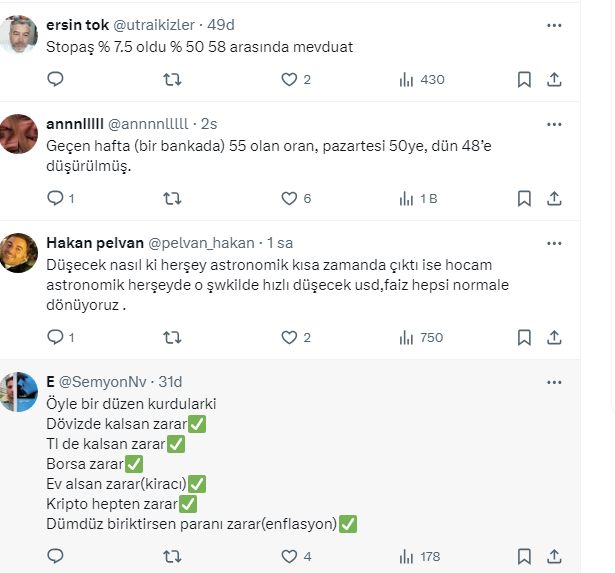615x573 pixels.
Task: Reply to annnlllll's tweet
Action: 56,198
